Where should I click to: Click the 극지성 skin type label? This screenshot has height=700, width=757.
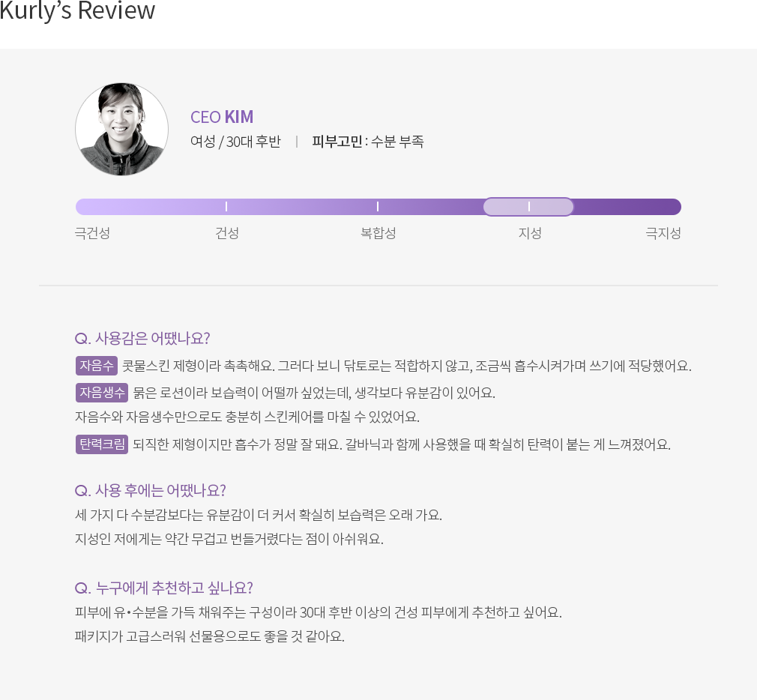tap(663, 233)
